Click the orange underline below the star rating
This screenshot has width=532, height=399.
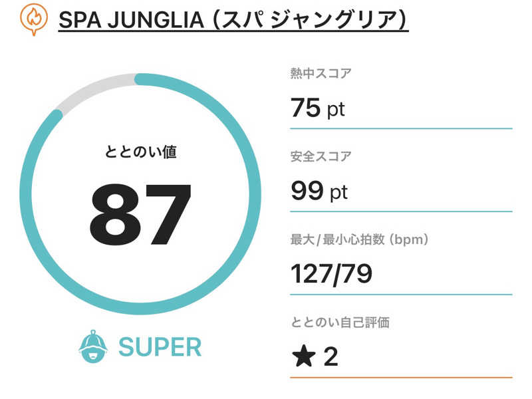(x=401, y=377)
